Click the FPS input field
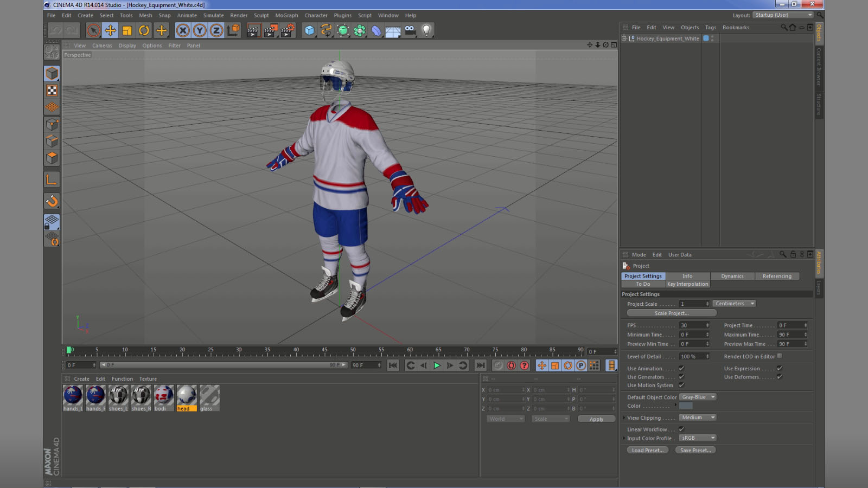Image resolution: width=868 pixels, height=488 pixels. (694, 325)
